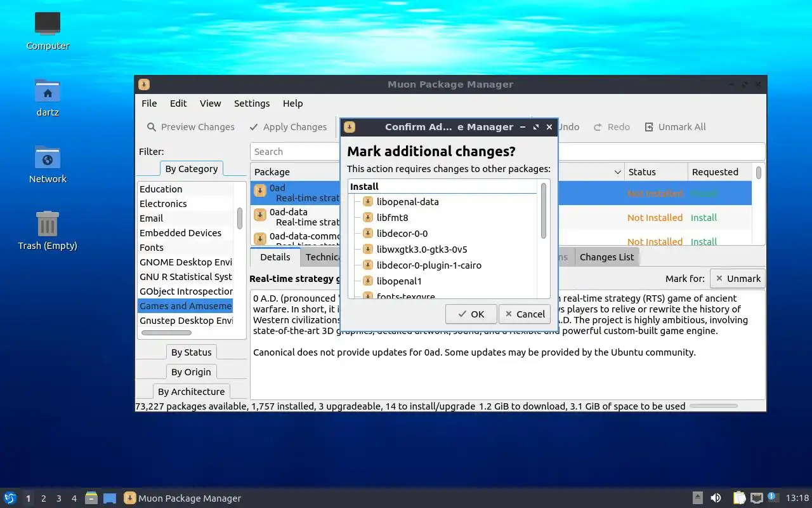Open the File menu
This screenshot has height=508, width=812.
(149, 104)
